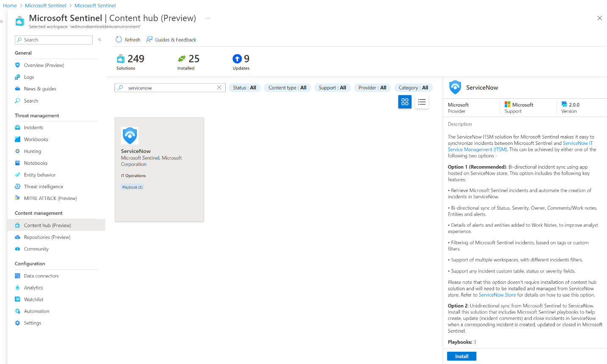Collapse the sidebar navigation menu
This screenshot has width=607, height=364.
[100, 40]
